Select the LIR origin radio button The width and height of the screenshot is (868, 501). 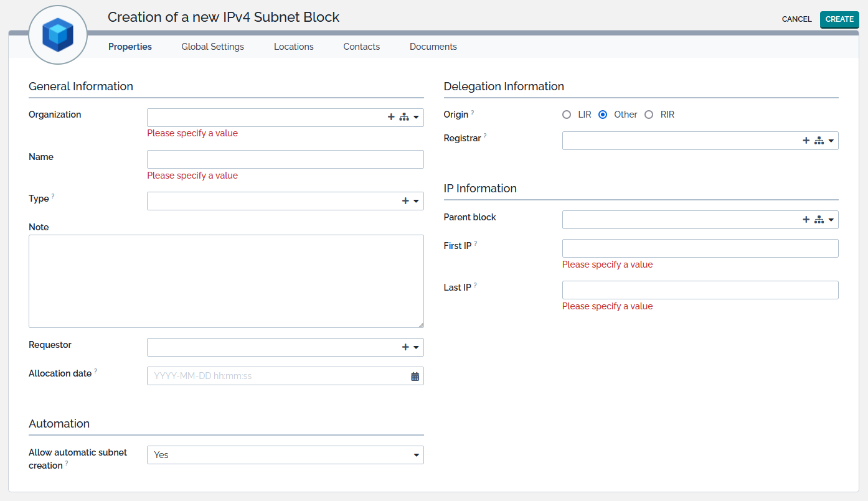(x=567, y=115)
